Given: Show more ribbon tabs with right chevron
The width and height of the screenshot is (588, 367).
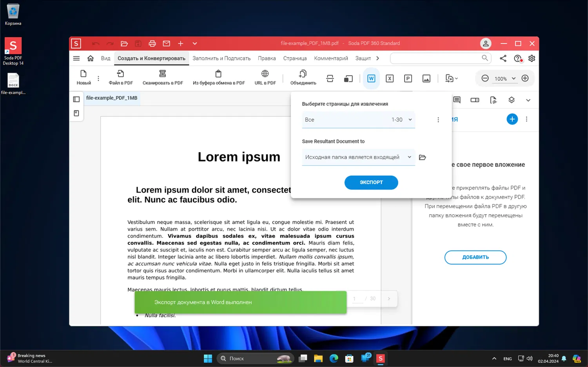Looking at the screenshot, I should point(377,58).
